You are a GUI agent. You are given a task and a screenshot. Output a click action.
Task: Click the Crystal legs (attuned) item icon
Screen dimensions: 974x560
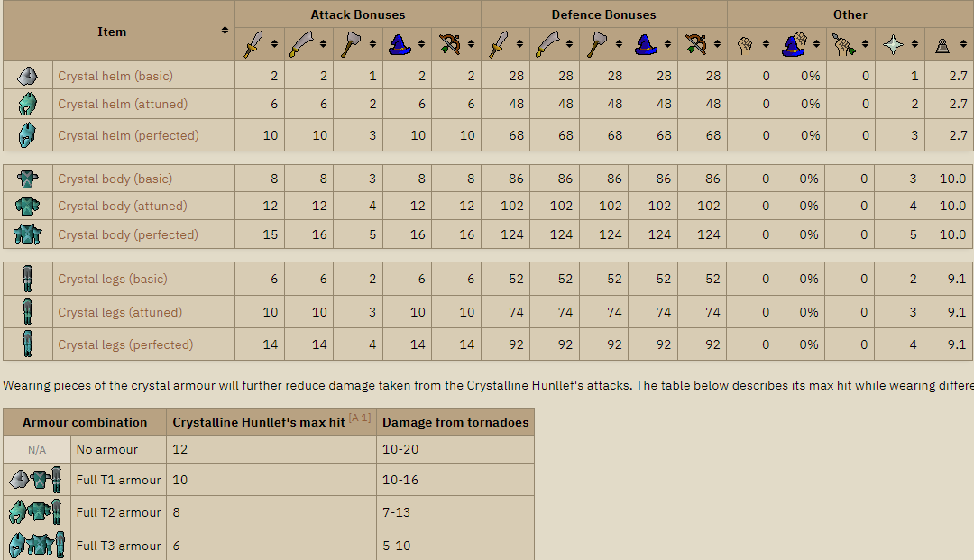point(27,312)
